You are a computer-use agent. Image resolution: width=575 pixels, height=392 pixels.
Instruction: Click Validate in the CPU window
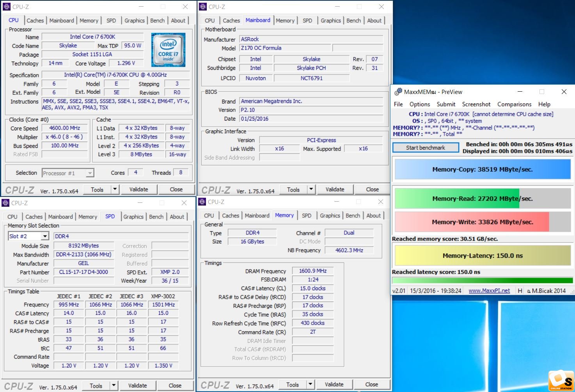(x=139, y=190)
